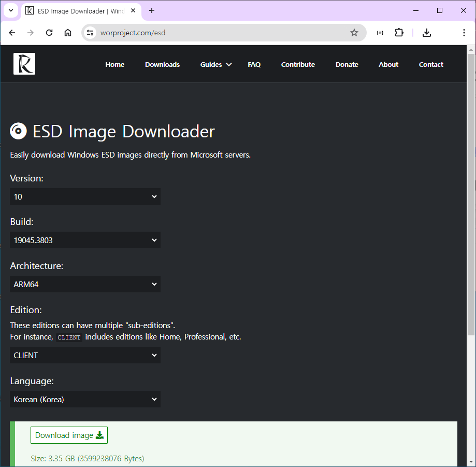Open the curly-brace extension icon
The image size is (476, 467).
(380, 33)
